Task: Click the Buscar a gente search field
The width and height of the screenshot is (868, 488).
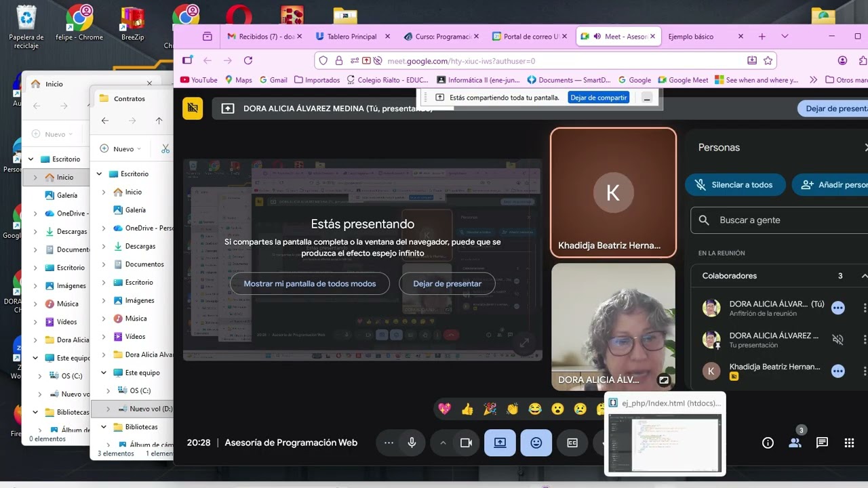Action: pos(780,220)
